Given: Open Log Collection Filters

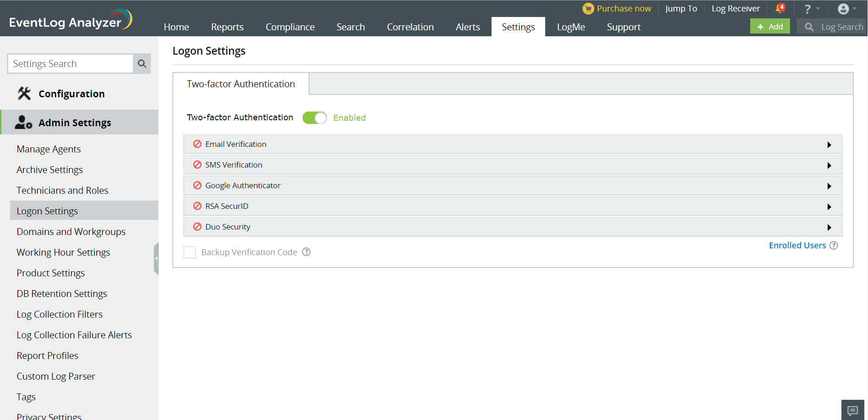Looking at the screenshot, I should click(60, 314).
